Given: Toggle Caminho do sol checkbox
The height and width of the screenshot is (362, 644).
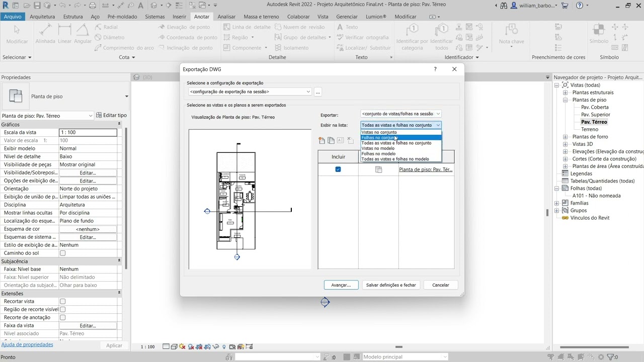Looking at the screenshot, I should pyautogui.click(x=63, y=253).
